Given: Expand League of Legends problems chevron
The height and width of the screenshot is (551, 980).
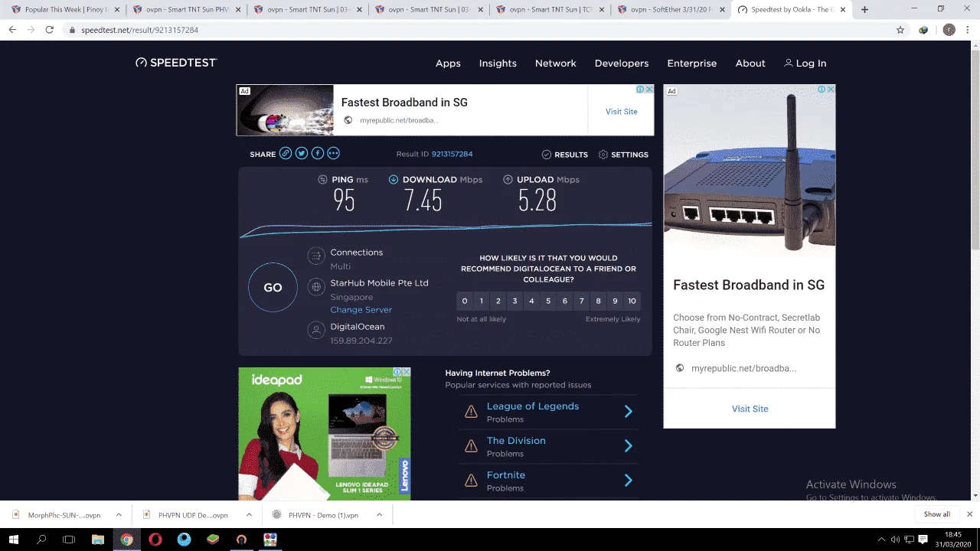Looking at the screenshot, I should click(629, 412).
